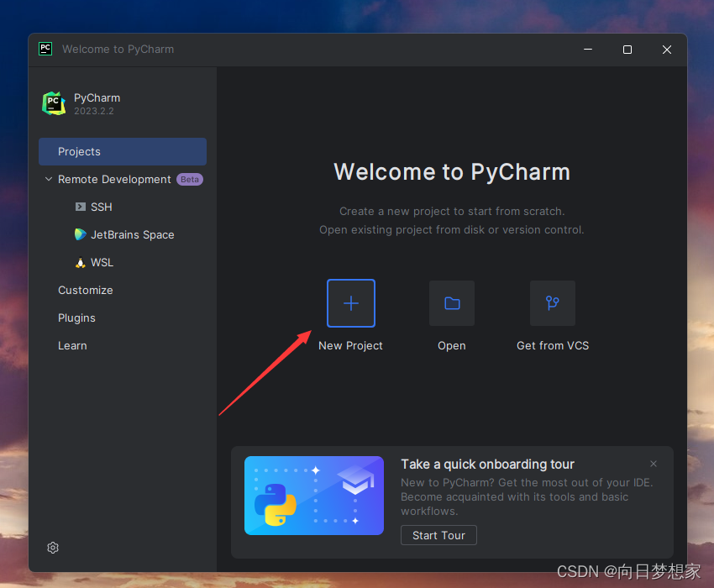Image resolution: width=714 pixels, height=588 pixels.
Task: Open the Customize section
Action: click(86, 290)
